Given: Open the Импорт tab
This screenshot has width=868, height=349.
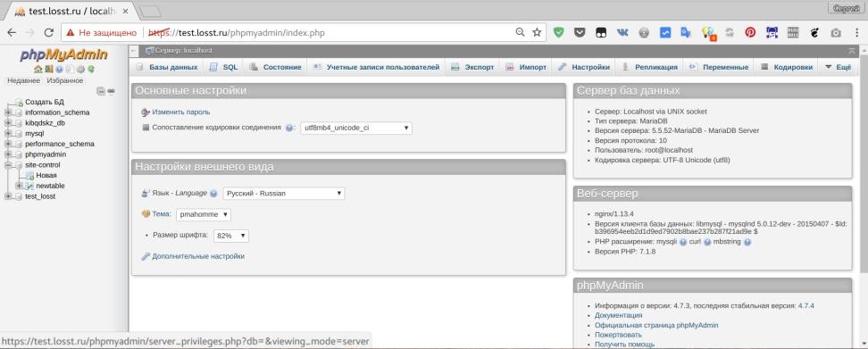Looking at the screenshot, I should [526, 67].
